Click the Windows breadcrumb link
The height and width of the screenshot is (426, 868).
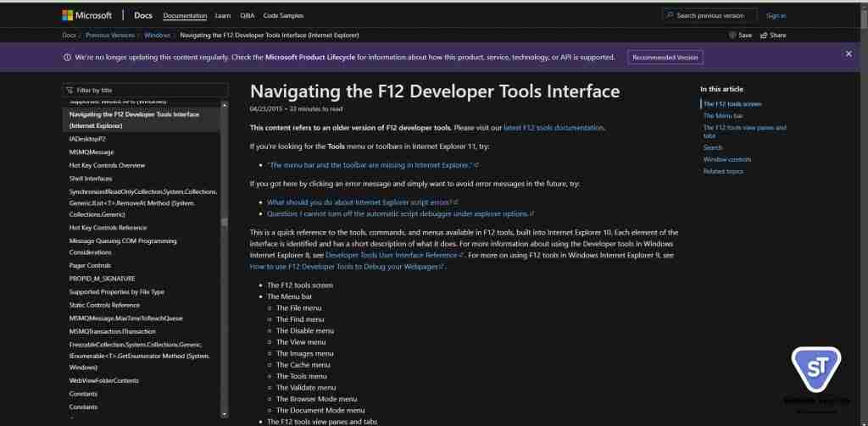coord(157,36)
